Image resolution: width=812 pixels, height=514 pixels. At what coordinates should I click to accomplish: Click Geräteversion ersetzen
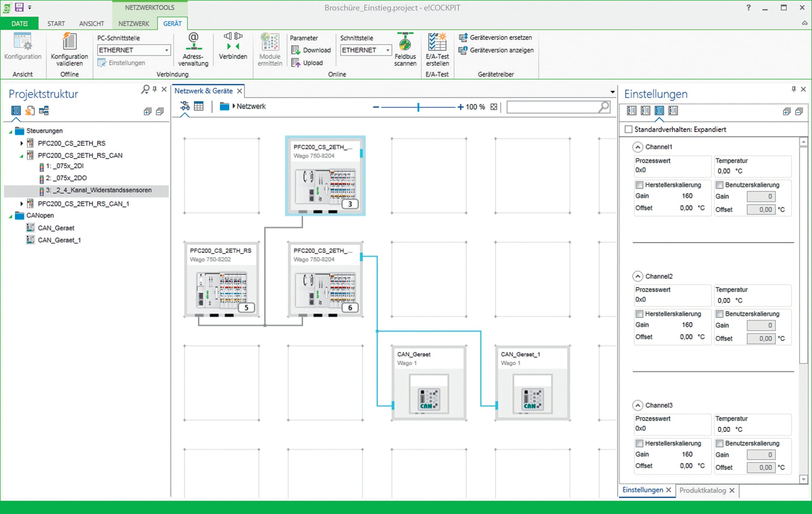pyautogui.click(x=496, y=37)
